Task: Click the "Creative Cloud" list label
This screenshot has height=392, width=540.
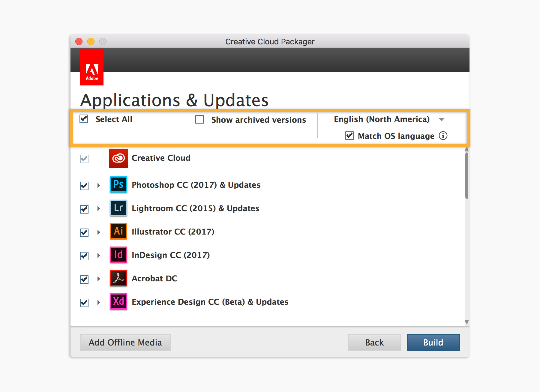Action: pos(161,158)
